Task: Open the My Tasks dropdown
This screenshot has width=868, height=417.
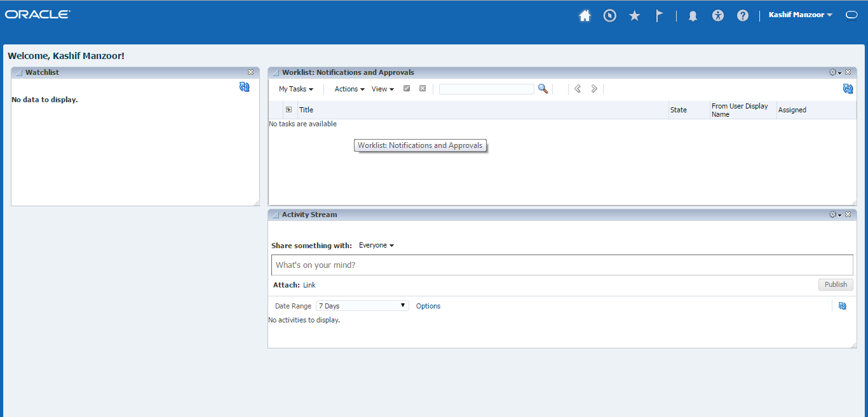Action: pos(296,89)
